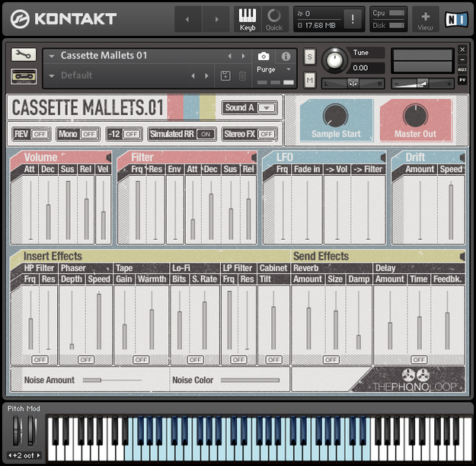Go to next instrument with header right arrow
The image size is (476, 466).
pos(216,20)
